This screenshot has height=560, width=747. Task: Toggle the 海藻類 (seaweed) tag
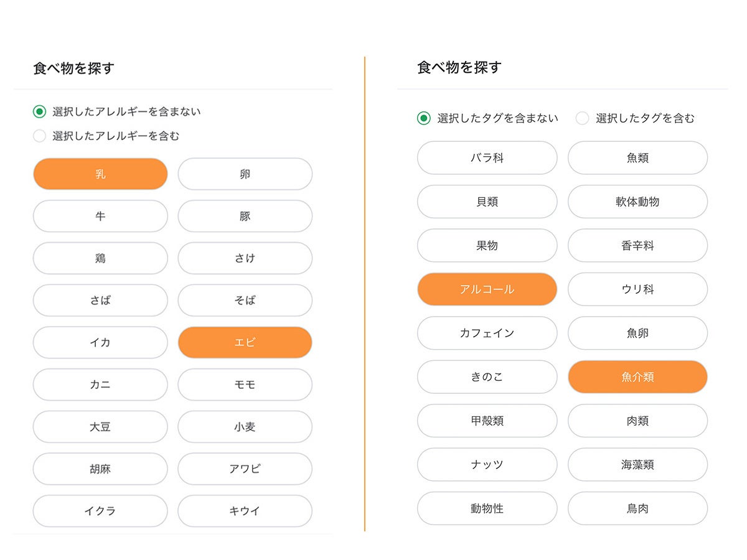coord(637,464)
